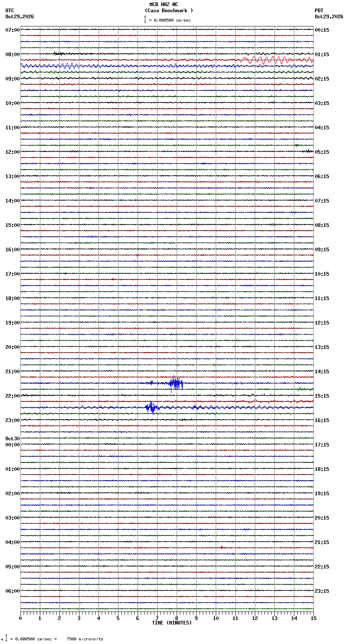The image size is (346, 644).
Task: Click the 16:00 UTC row label
Action: tap(12, 250)
